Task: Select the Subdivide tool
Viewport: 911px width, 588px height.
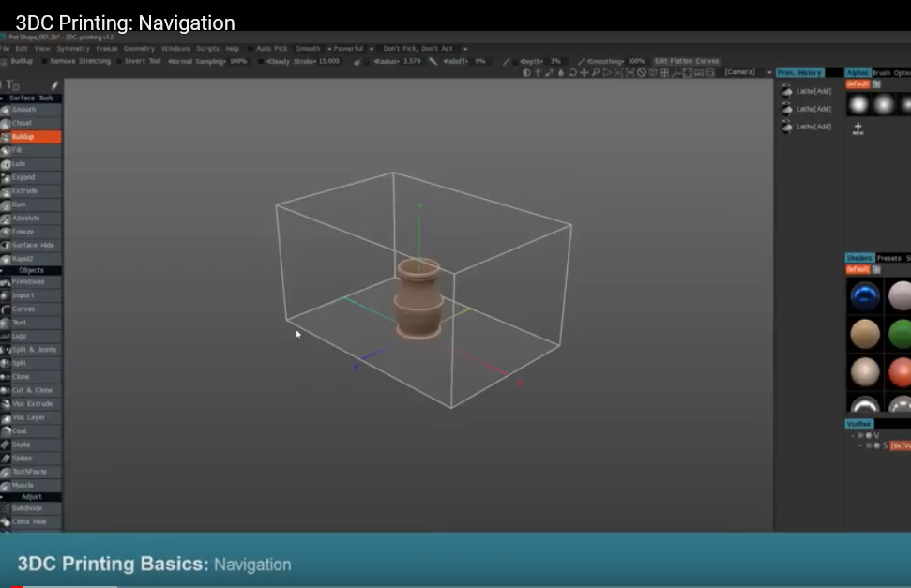Action: coord(31,508)
